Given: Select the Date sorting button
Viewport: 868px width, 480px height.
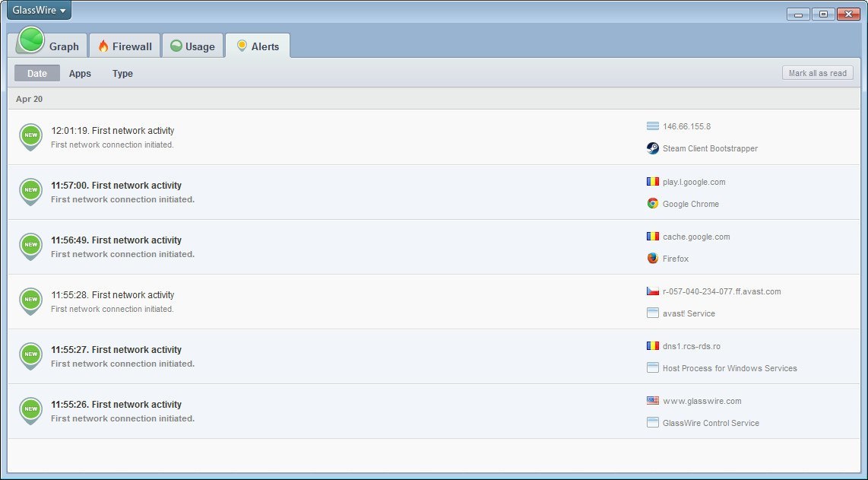Looking at the screenshot, I should pyautogui.click(x=36, y=73).
